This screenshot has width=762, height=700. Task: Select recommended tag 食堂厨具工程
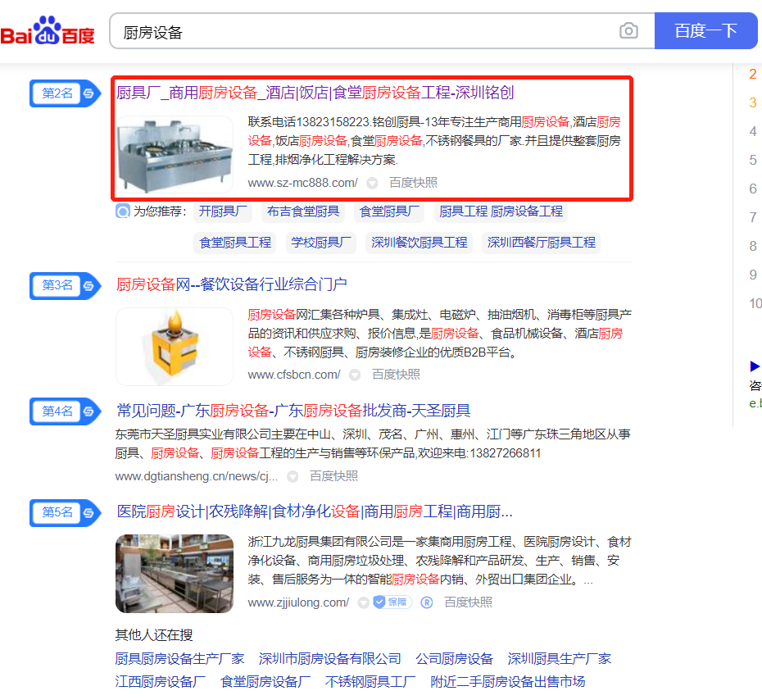(x=235, y=242)
